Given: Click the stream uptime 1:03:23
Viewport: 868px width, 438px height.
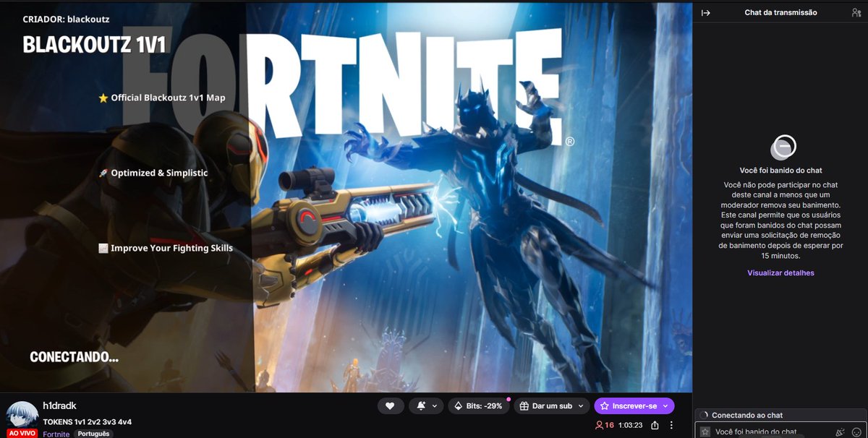Looking at the screenshot, I should [631, 425].
